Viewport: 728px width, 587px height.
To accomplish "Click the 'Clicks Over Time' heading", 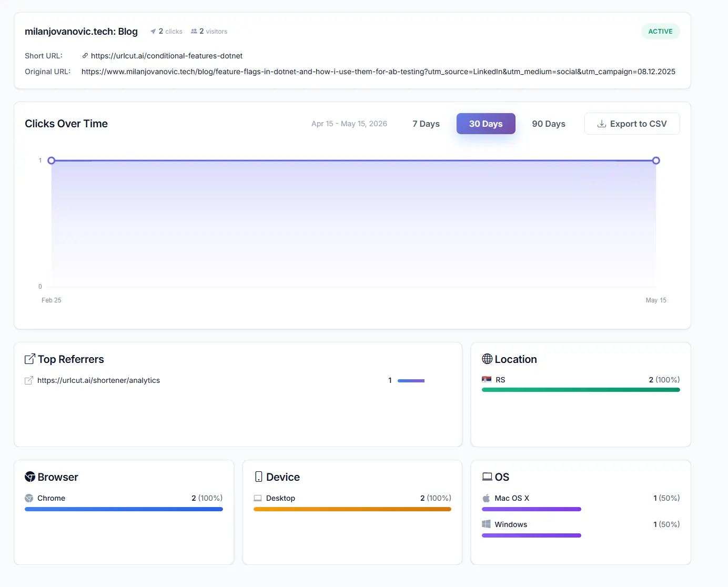I will (66, 124).
